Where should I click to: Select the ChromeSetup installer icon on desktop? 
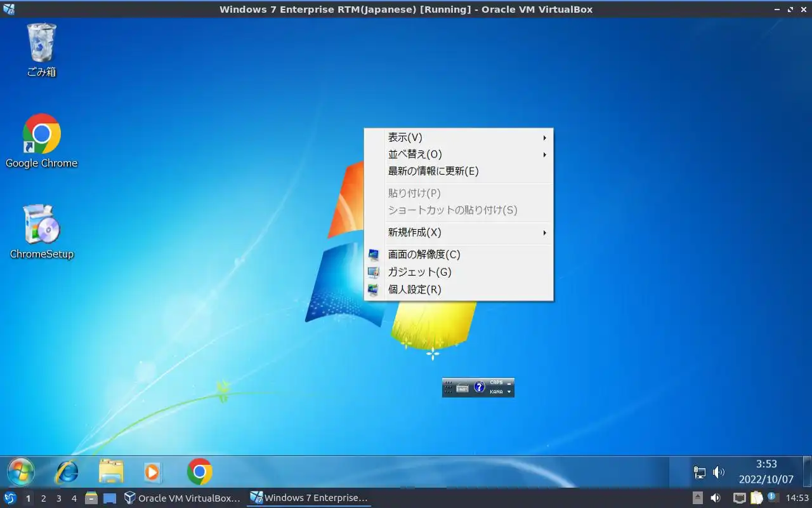point(41,232)
